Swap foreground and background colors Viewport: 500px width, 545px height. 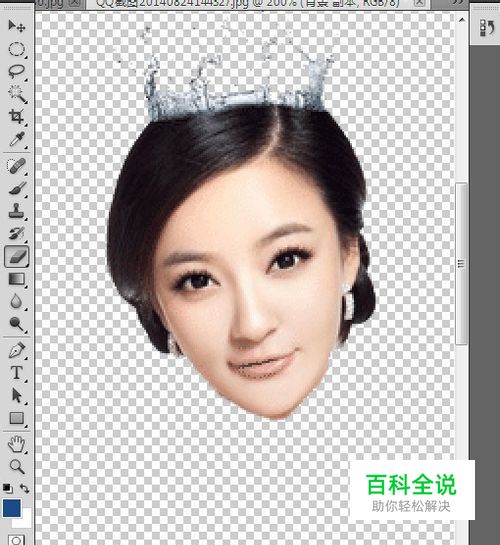(x=25, y=488)
